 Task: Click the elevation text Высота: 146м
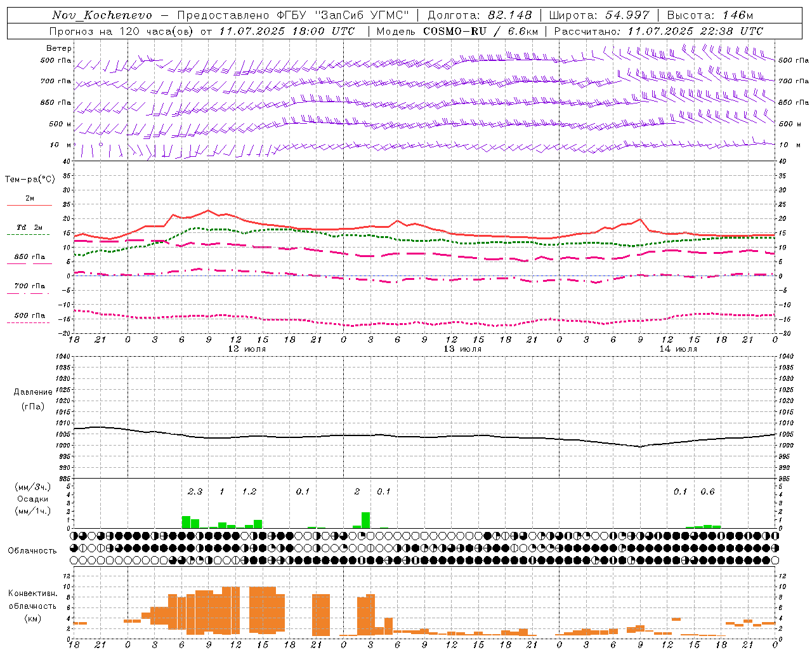tap(710, 15)
